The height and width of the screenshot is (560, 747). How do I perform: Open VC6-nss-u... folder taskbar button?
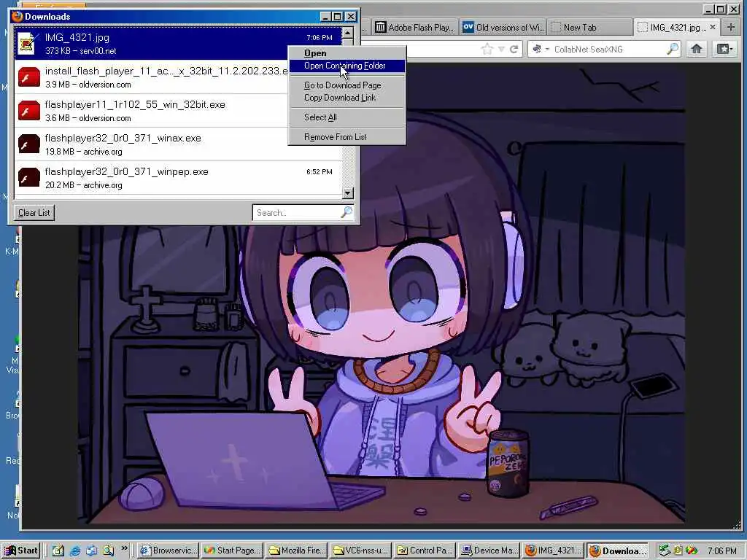pyautogui.click(x=360, y=551)
